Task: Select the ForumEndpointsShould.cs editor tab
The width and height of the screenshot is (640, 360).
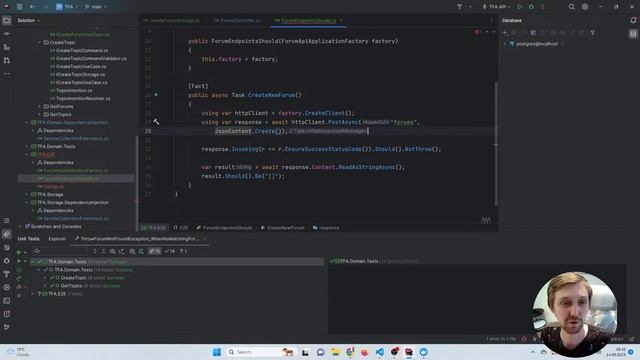Action: (x=309, y=20)
